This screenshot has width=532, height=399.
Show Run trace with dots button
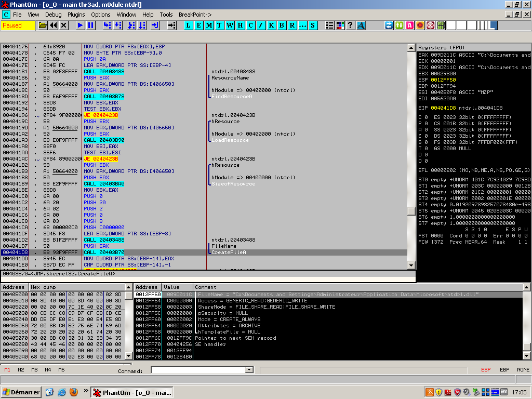[303, 25]
